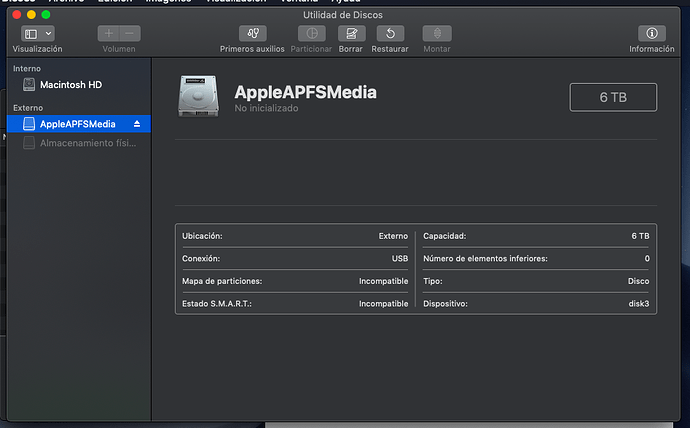
Task: Select Macintosh HD in the sidebar
Action: pos(78,84)
